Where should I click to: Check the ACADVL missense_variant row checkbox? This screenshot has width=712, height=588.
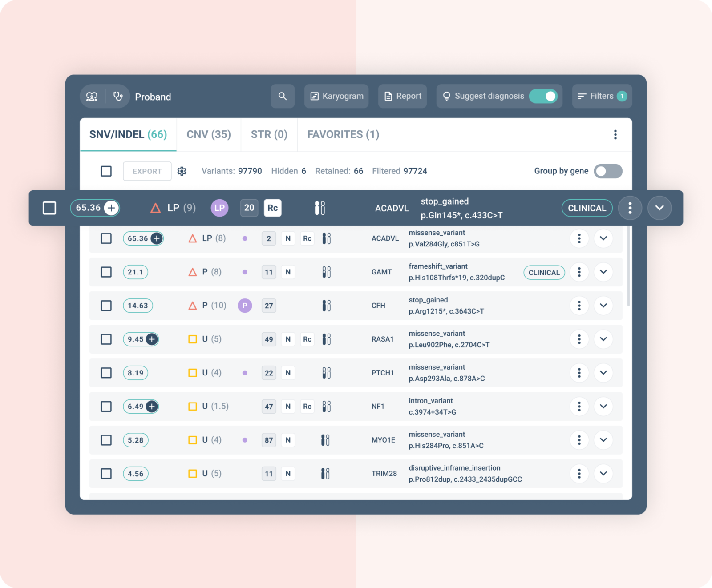coord(106,238)
